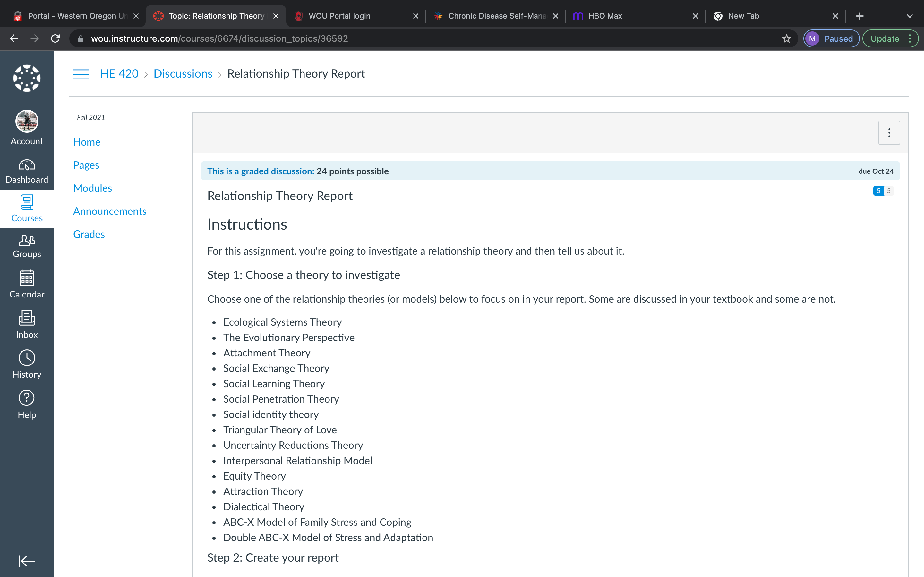Viewport: 924px width, 577px height.
Task: Switch to the WOU Portal login tab
Action: click(x=356, y=16)
